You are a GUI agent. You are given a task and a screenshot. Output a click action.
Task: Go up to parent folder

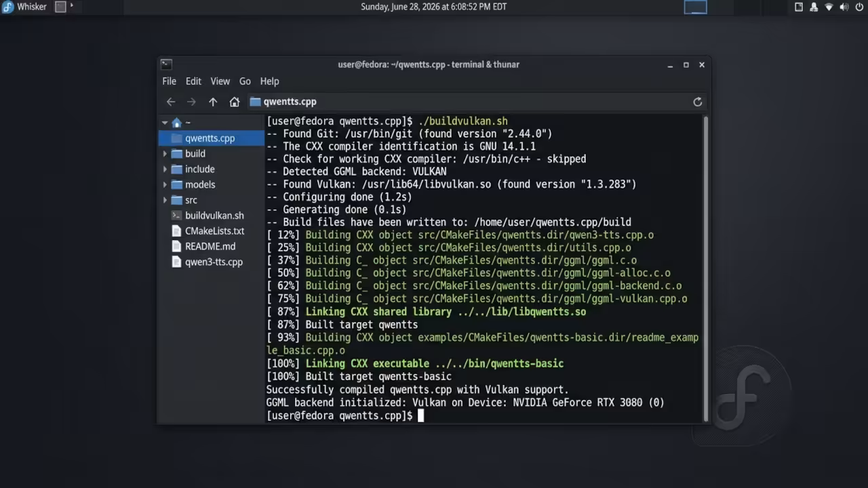click(x=213, y=102)
